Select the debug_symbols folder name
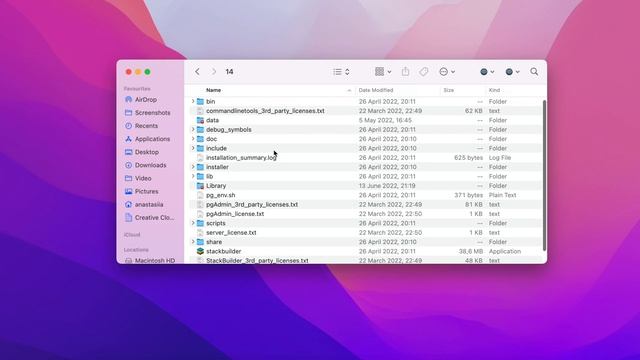 coord(229,129)
